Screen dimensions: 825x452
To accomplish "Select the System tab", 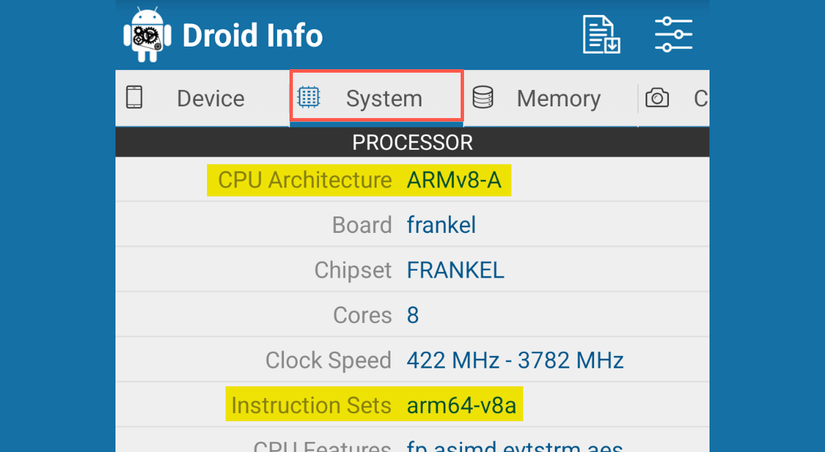I will click(384, 99).
